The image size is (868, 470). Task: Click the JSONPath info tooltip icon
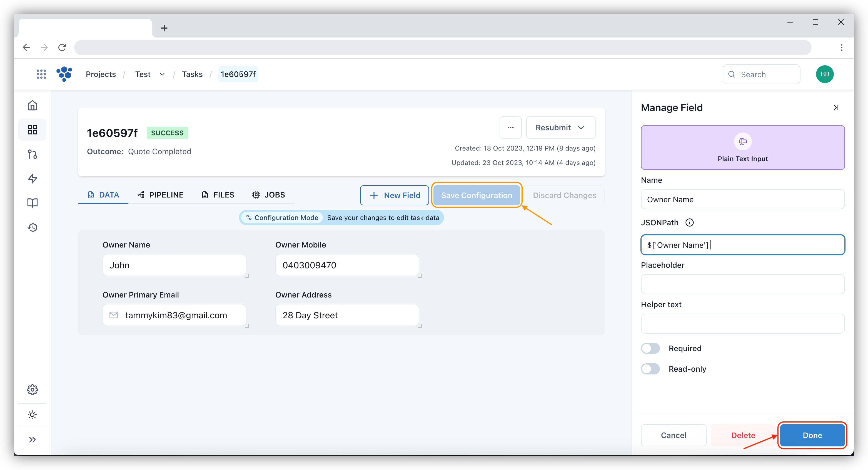coord(690,222)
